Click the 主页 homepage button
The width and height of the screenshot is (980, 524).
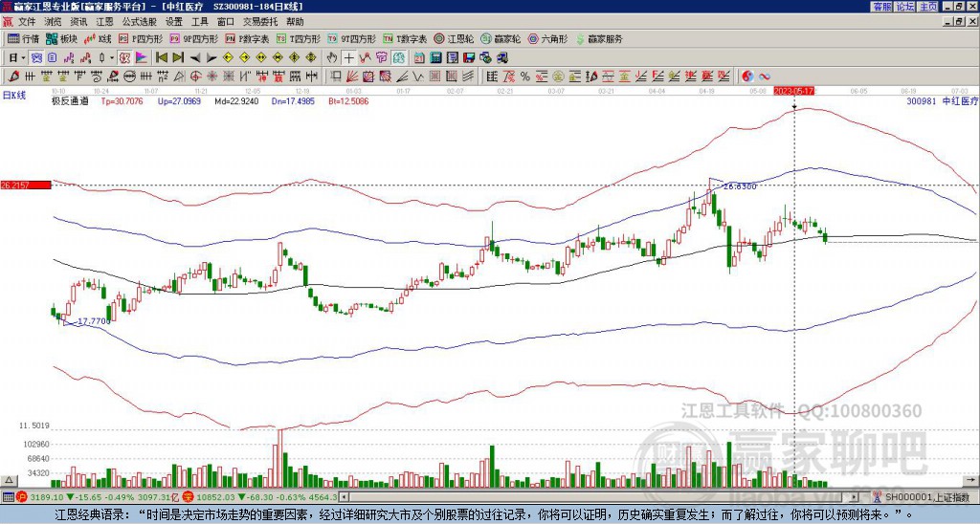[928, 7]
